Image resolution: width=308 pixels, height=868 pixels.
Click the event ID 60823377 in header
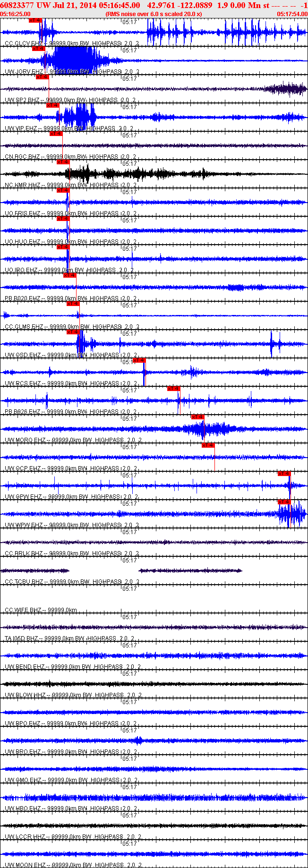[17, 5]
